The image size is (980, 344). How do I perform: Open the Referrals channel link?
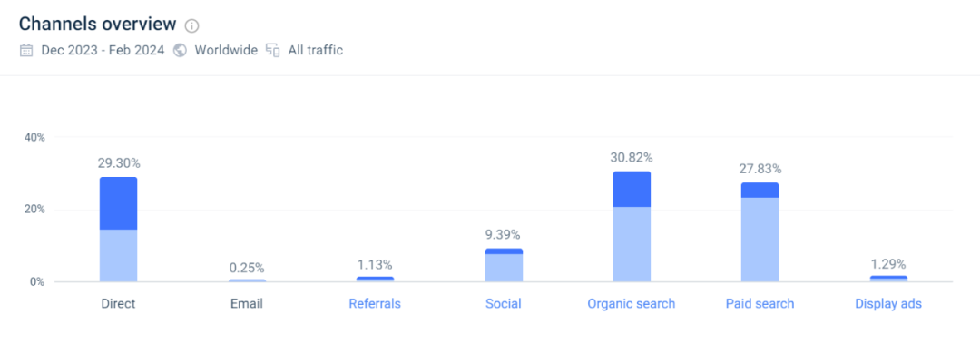pyautogui.click(x=375, y=304)
